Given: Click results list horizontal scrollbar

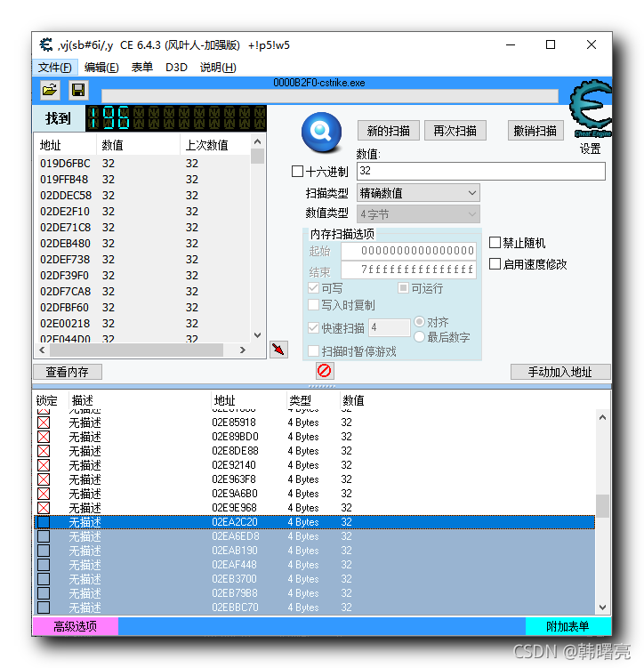Looking at the screenshot, I should [137, 350].
